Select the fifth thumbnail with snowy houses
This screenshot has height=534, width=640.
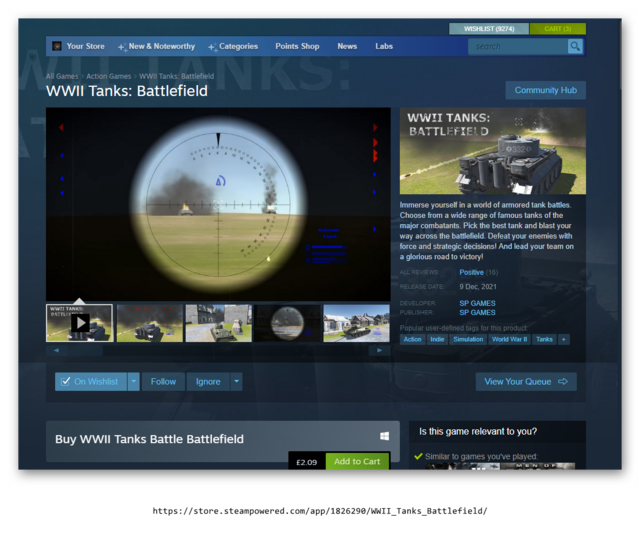[356, 323]
